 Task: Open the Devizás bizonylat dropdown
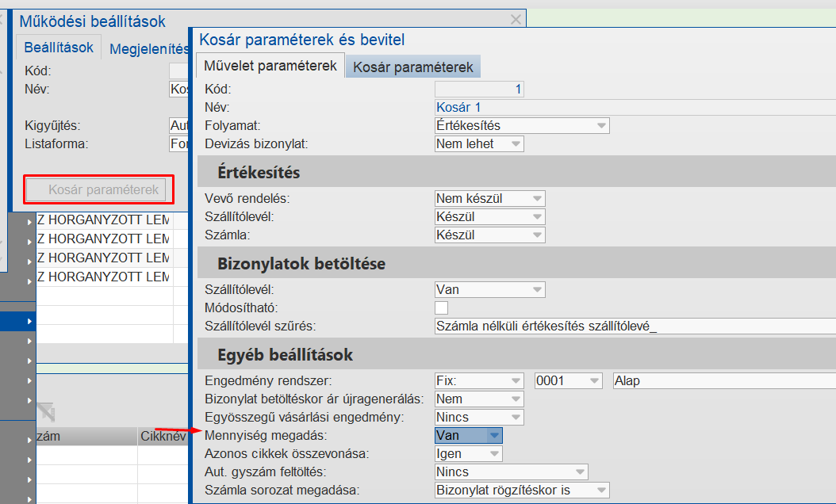coord(479,144)
